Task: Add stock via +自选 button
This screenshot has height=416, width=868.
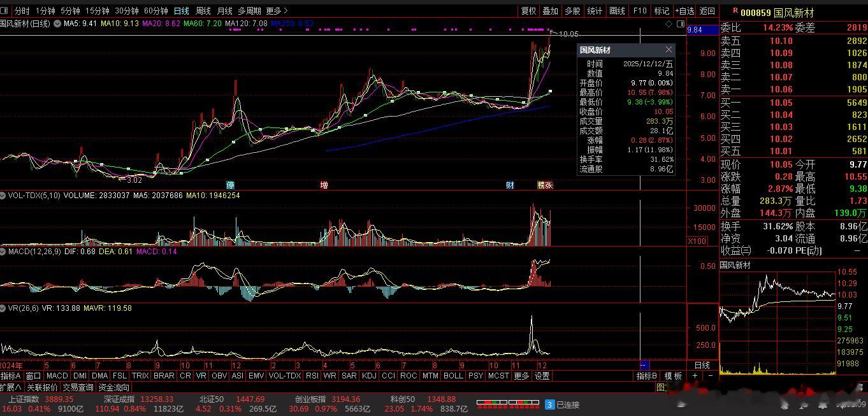Action: click(x=684, y=11)
